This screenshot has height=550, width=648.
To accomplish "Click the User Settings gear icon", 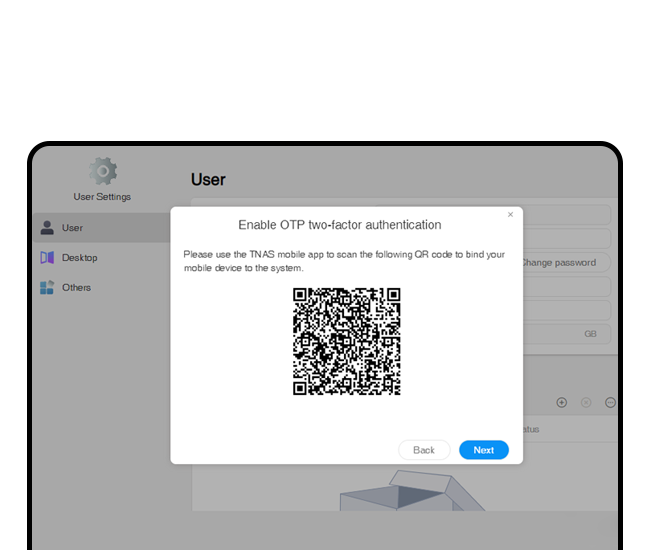I will [102, 171].
